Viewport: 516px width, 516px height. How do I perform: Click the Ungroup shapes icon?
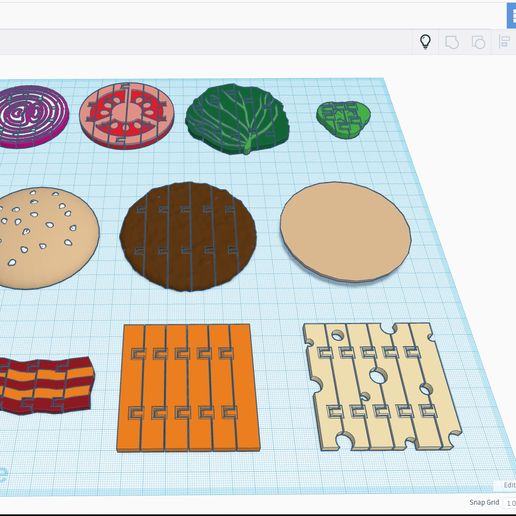[x=478, y=42]
